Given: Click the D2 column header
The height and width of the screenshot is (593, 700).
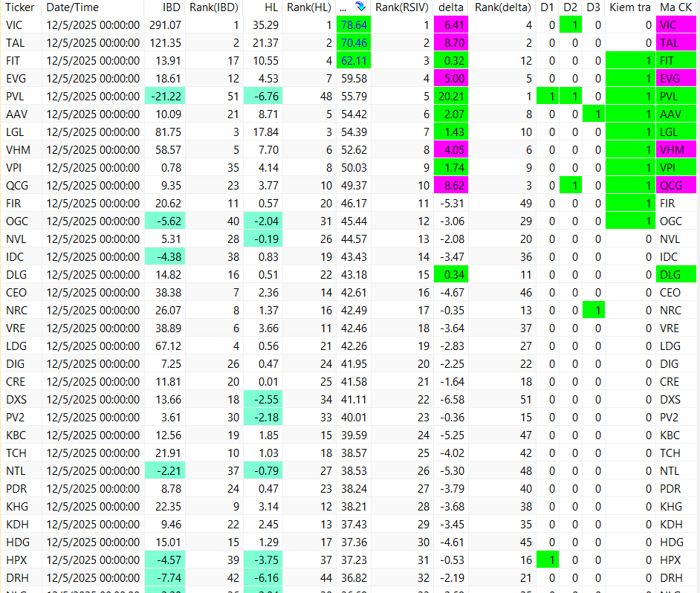Looking at the screenshot, I should 570,7.
